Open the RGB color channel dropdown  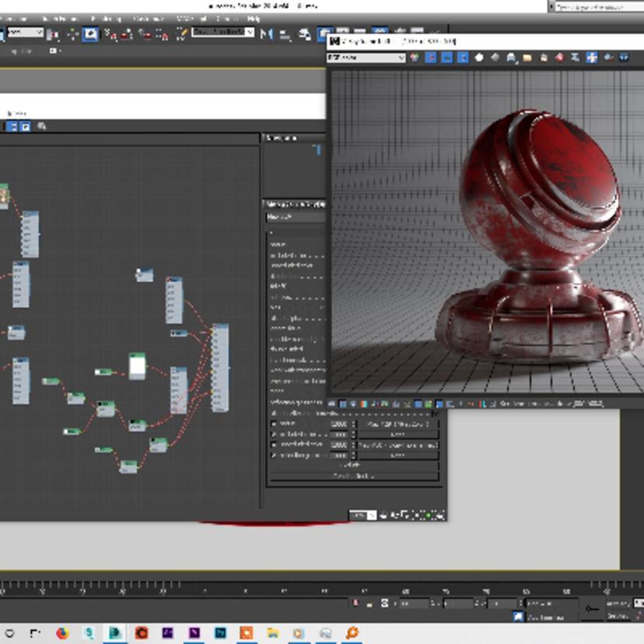[366, 58]
